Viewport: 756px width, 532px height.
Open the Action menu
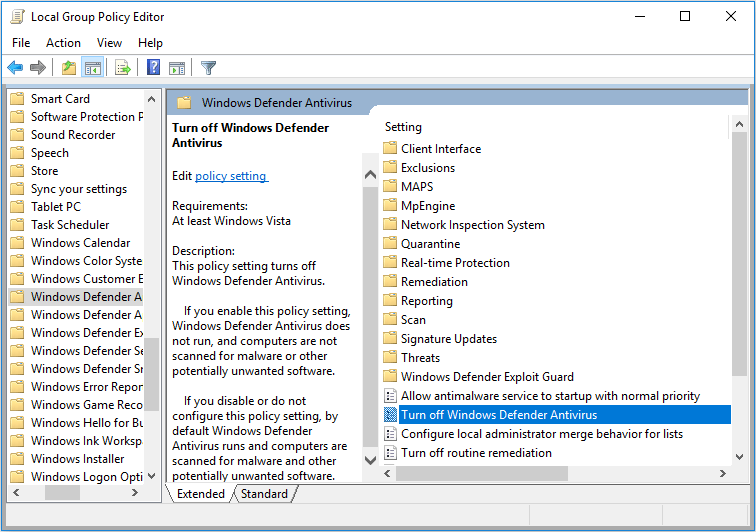point(63,43)
